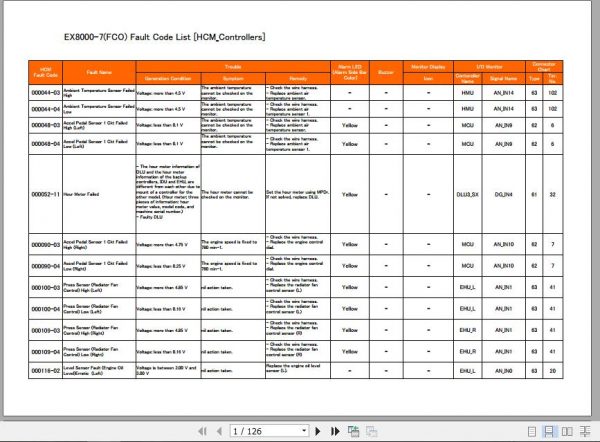This screenshot has width=600, height=442.
Task: Click the greyed-out next view icon
Action: coord(372,431)
